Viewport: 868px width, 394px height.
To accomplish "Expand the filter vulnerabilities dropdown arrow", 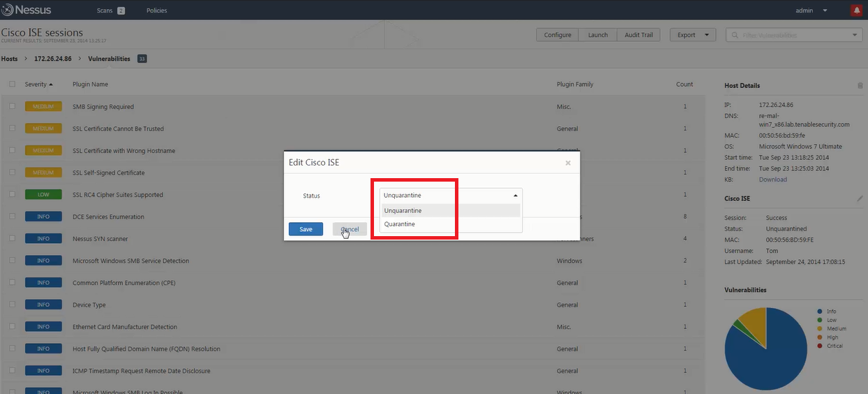I will 855,35.
